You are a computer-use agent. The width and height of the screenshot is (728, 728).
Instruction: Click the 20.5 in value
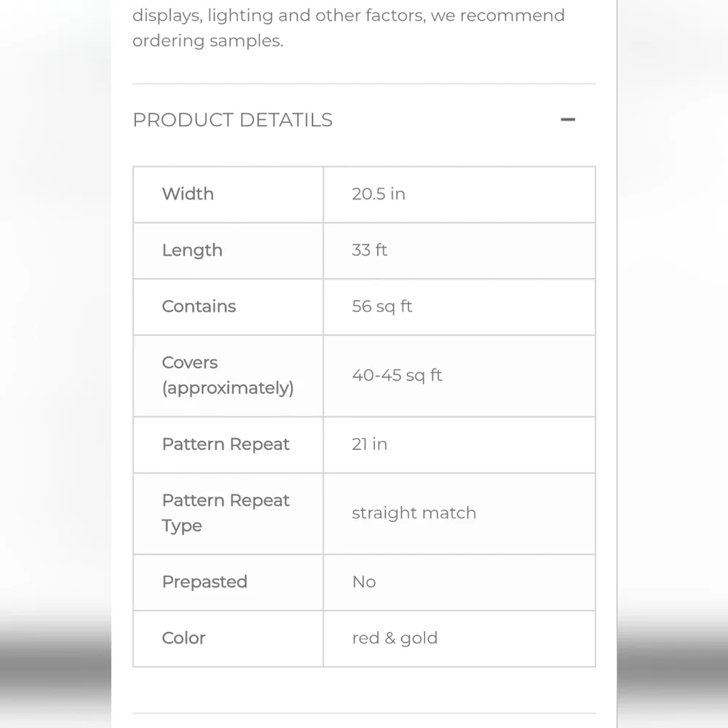379,194
